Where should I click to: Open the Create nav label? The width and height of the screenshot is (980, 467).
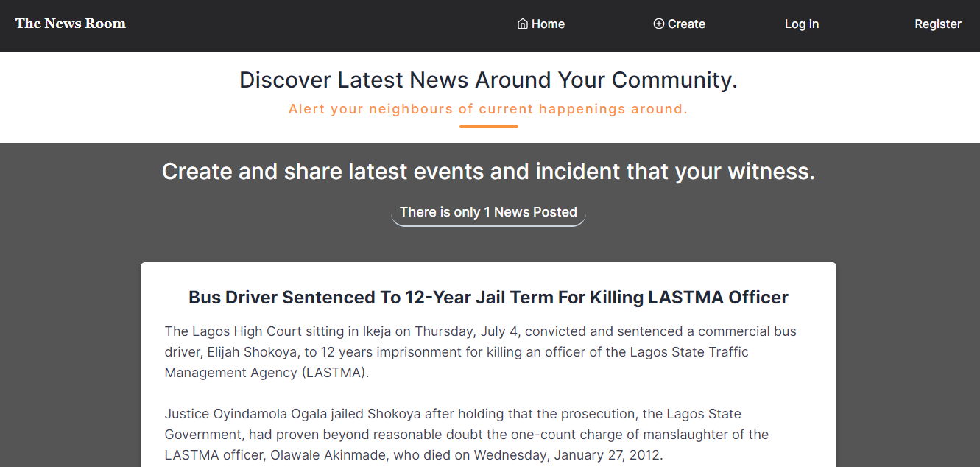[686, 24]
